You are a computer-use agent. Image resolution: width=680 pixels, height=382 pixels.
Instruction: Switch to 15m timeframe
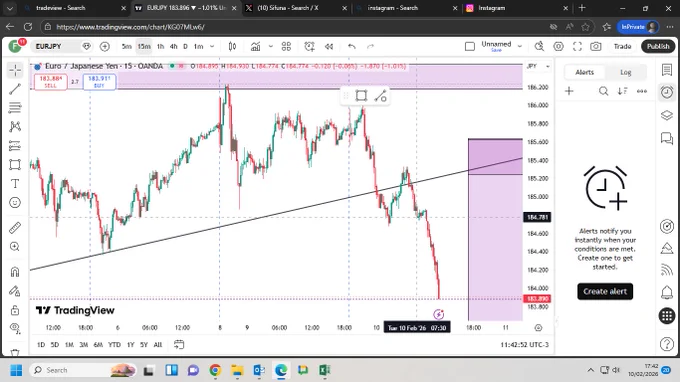click(x=144, y=46)
